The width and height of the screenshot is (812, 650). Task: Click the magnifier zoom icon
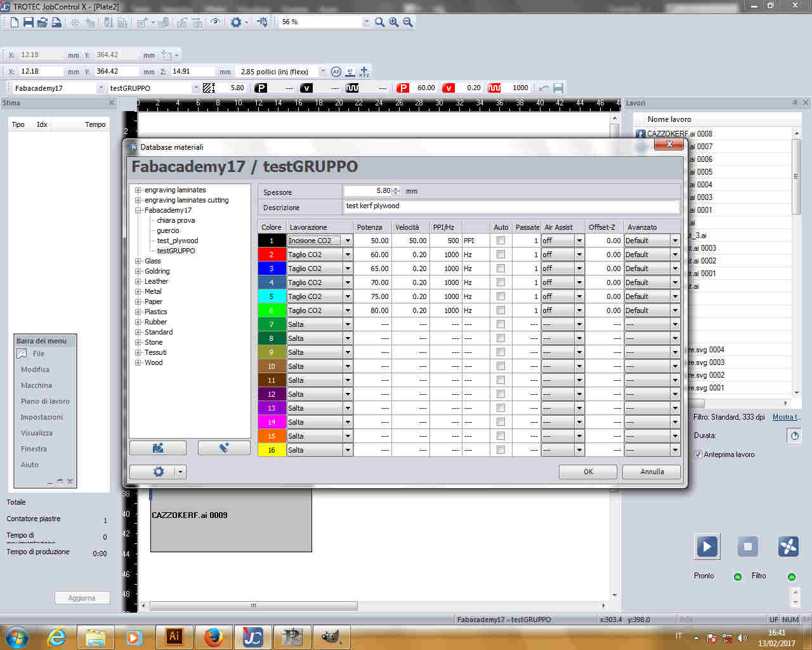click(379, 22)
